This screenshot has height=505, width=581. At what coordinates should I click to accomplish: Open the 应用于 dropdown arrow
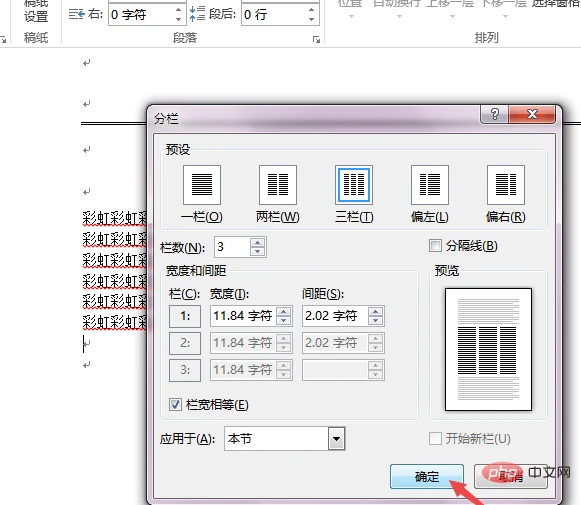336,439
